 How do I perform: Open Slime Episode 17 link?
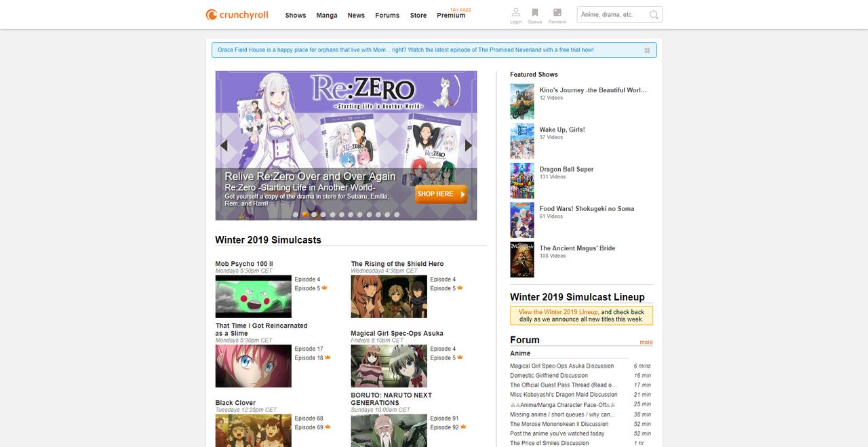tap(309, 349)
